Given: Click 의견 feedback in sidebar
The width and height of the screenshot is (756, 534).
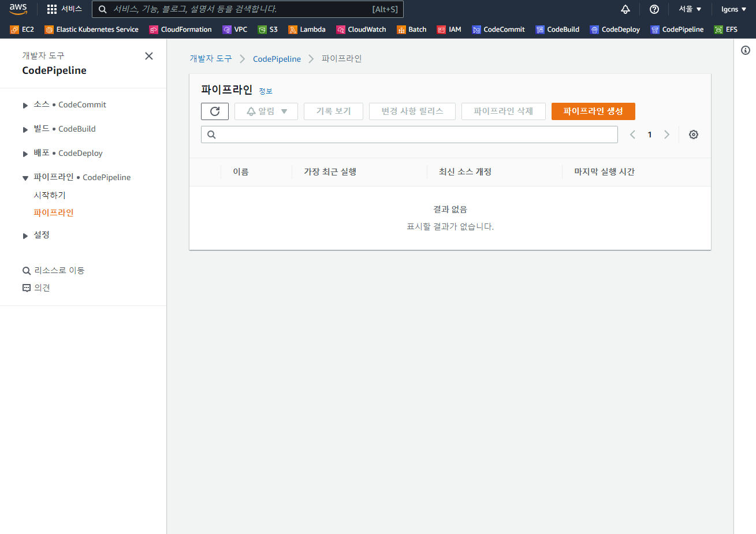Looking at the screenshot, I should click(36, 287).
